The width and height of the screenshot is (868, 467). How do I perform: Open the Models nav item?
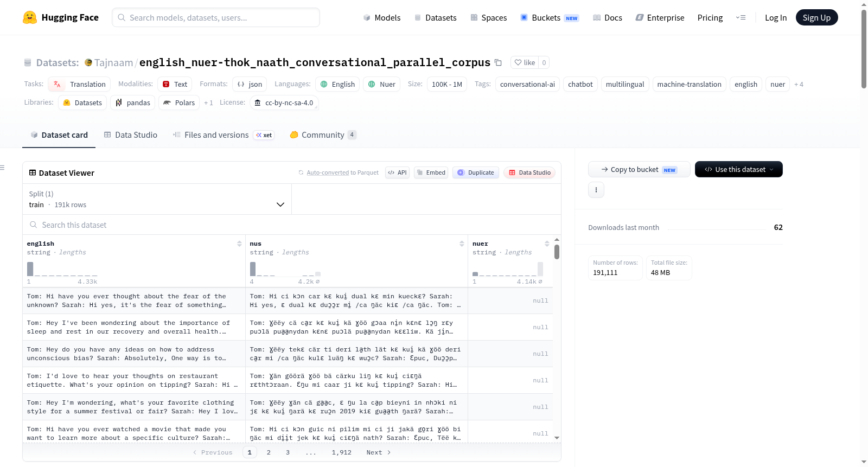click(382, 17)
